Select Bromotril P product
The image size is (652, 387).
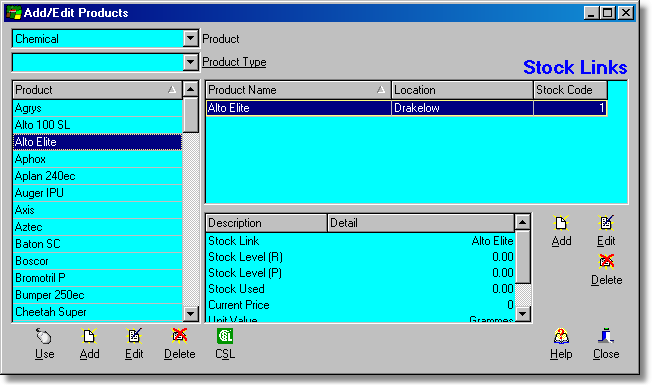coord(97,278)
